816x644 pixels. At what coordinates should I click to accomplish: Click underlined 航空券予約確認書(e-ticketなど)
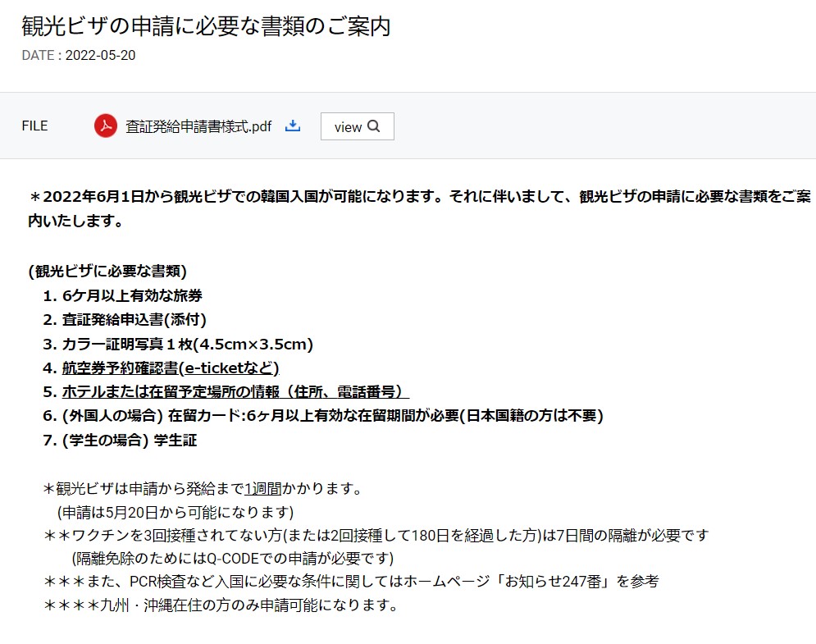click(x=171, y=368)
